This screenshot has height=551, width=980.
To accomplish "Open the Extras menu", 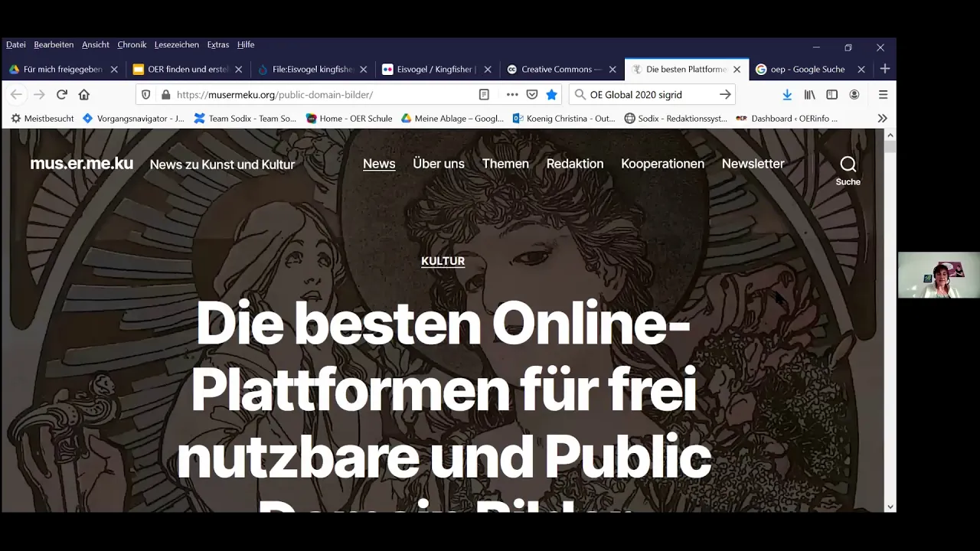I will click(218, 44).
